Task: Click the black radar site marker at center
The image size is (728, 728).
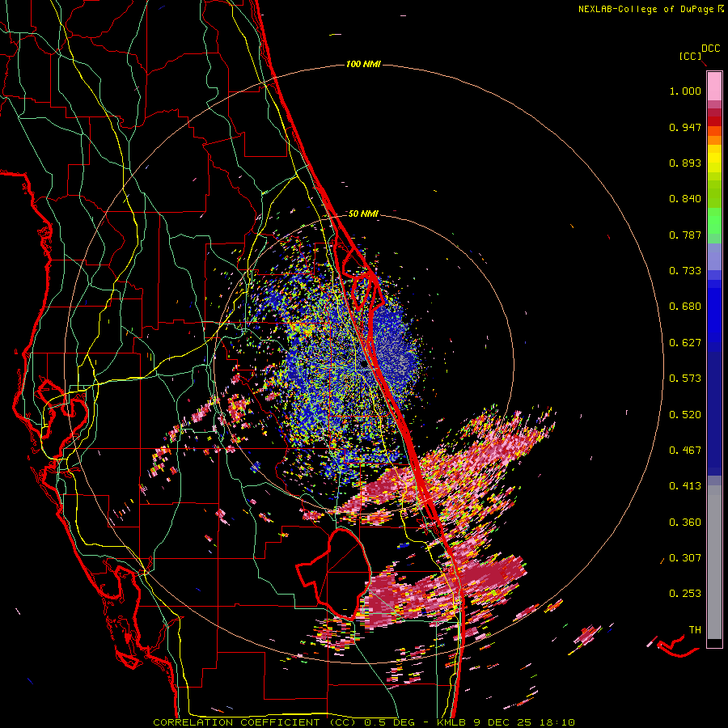Action: (x=363, y=365)
